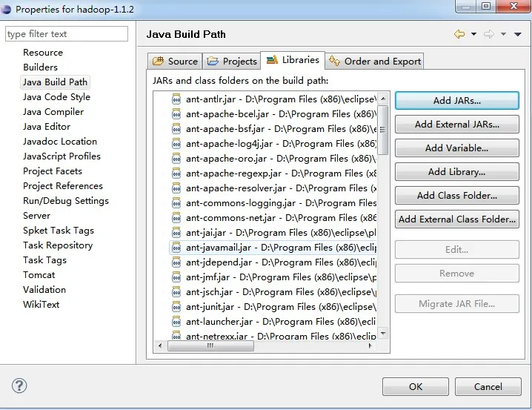Switch to the Source tab
The width and height of the screenshot is (532, 410).
(x=175, y=61)
